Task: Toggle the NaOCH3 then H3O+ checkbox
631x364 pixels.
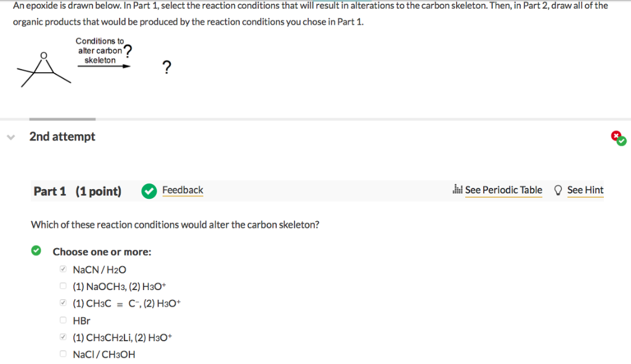Action: [63, 285]
